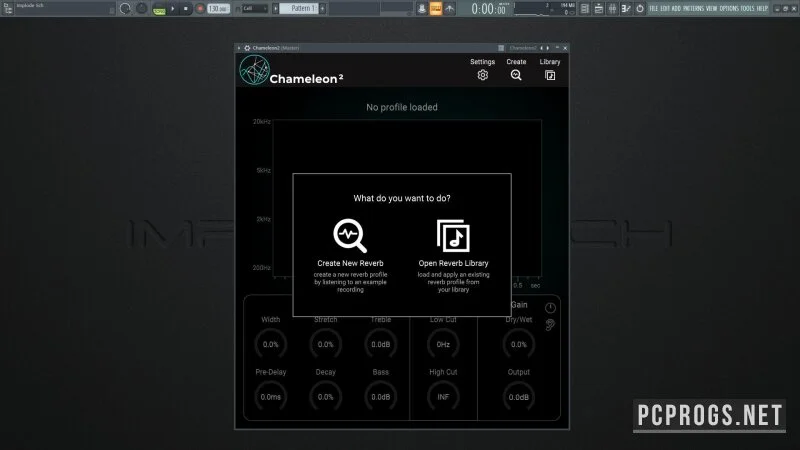800x450 pixels.
Task: Open plugin gear options in Chameleon2 title bar
Action: pyautogui.click(x=247, y=48)
